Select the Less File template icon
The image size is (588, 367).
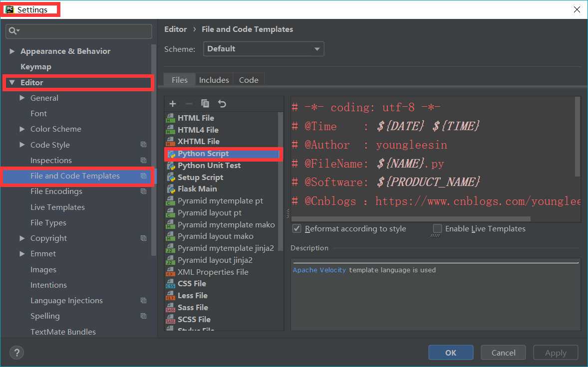coord(171,296)
